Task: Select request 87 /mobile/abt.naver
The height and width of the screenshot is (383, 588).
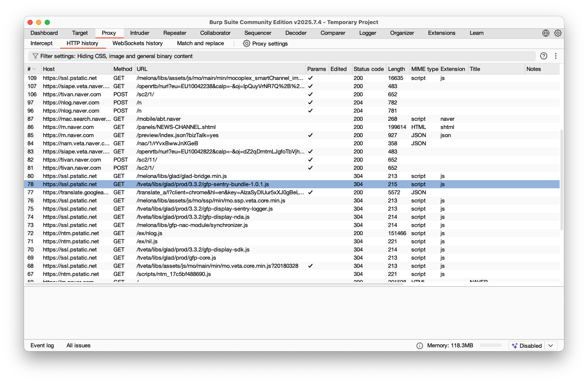Action: (x=292, y=119)
